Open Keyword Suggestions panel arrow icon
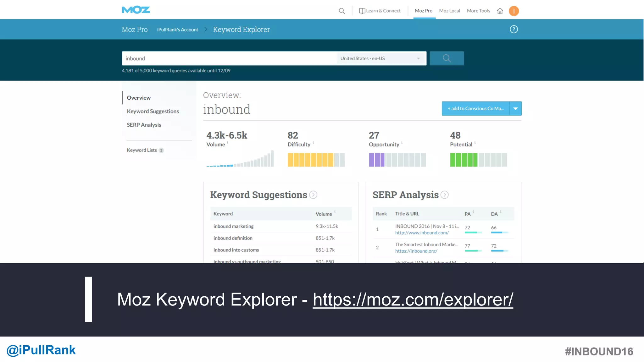644x362 pixels. pos(313,195)
